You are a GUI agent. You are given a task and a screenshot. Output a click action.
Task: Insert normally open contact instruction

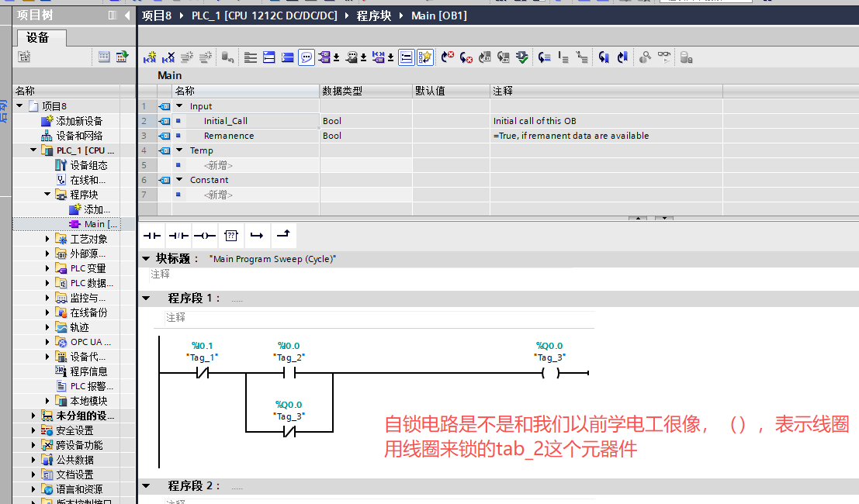(x=152, y=235)
